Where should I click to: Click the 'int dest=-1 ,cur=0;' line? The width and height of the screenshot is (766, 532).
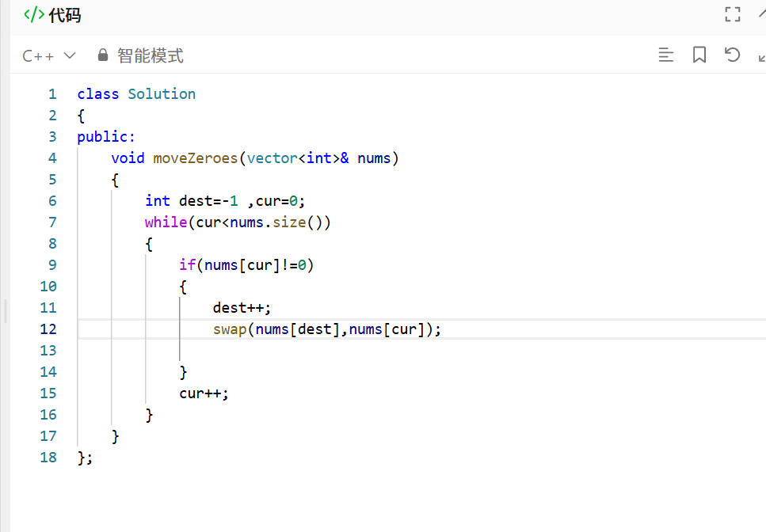(225, 200)
